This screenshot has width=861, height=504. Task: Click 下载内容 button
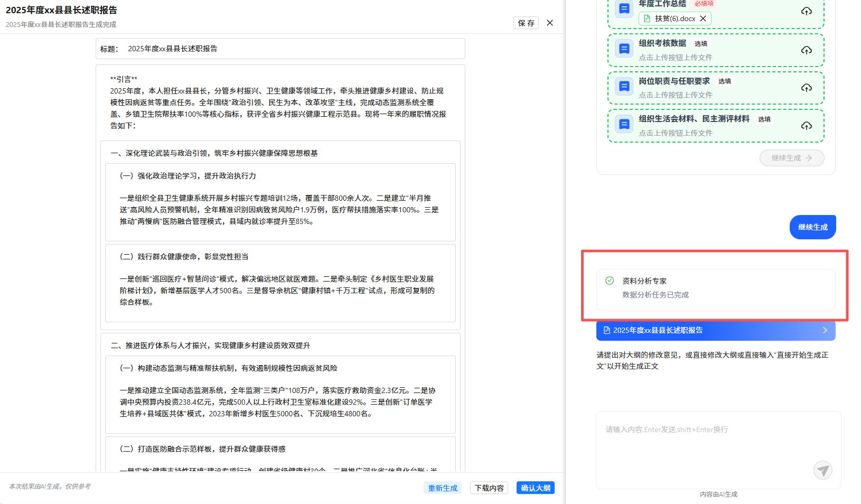pos(489,488)
